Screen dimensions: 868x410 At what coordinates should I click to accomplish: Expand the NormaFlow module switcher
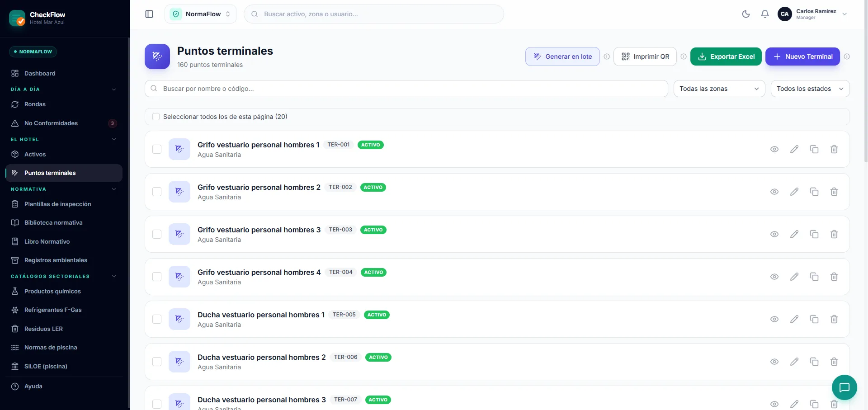point(200,14)
